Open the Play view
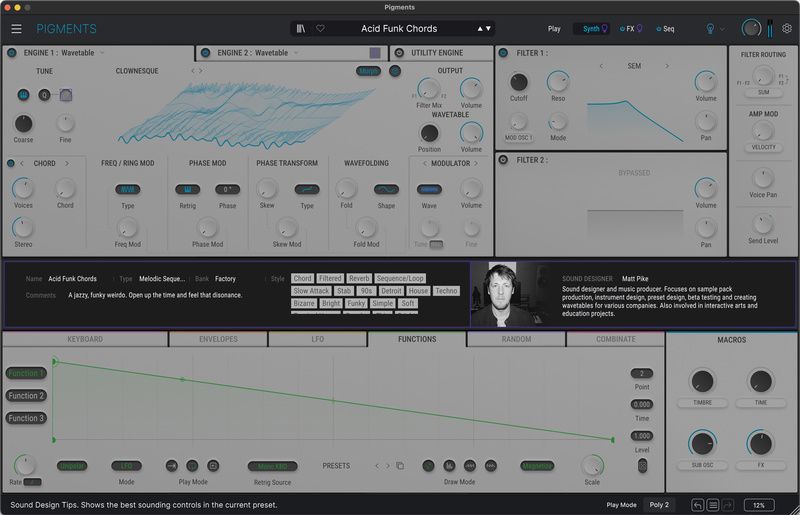 (554, 29)
